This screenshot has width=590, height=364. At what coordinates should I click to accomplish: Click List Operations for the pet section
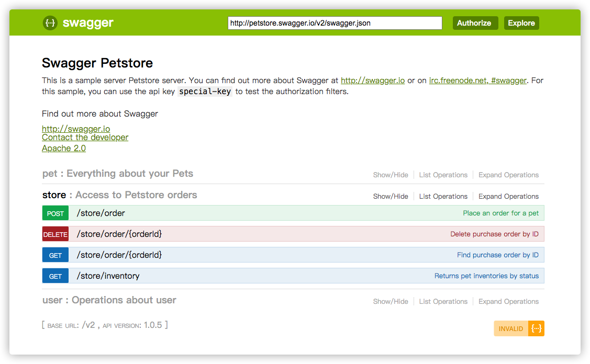pos(443,175)
